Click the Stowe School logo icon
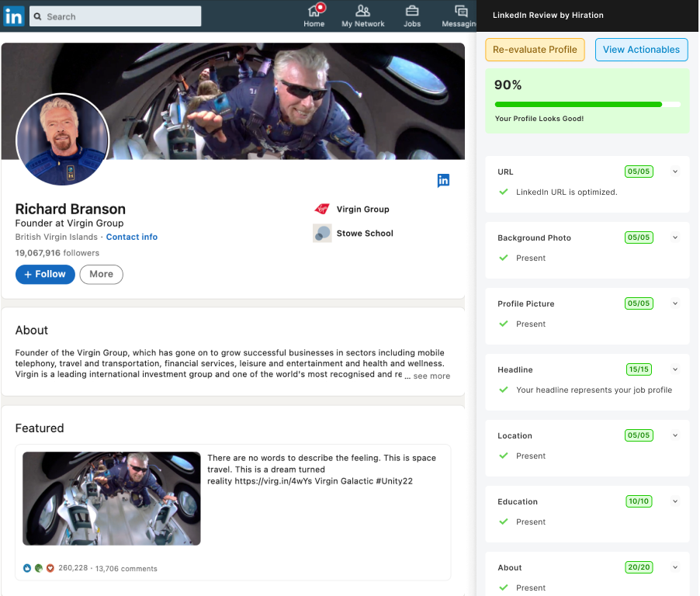The height and width of the screenshot is (596, 700). pos(322,233)
